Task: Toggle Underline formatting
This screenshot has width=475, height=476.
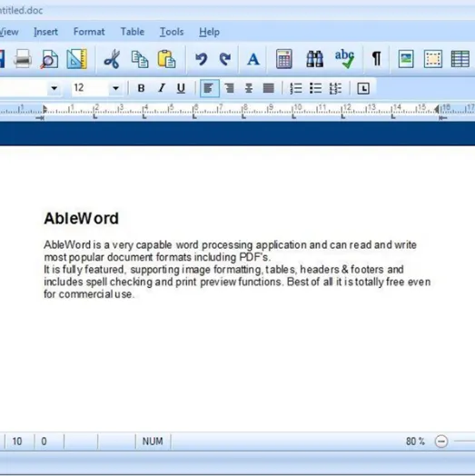Action: coord(181,88)
